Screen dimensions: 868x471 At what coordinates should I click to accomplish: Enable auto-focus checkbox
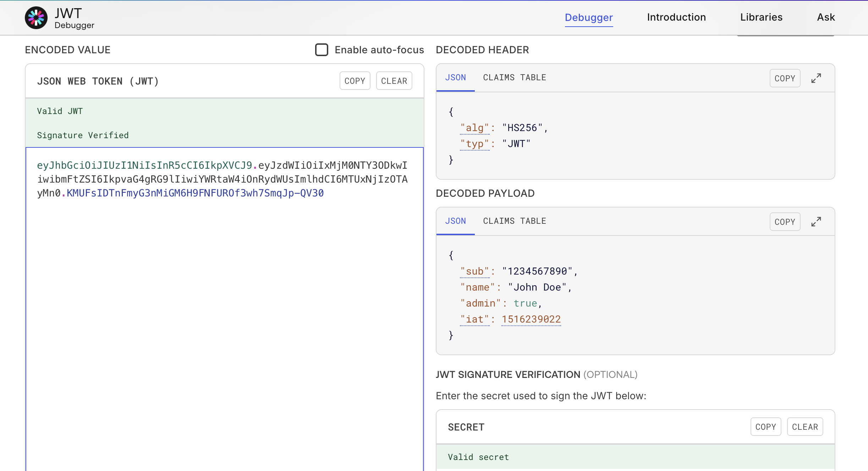click(322, 50)
